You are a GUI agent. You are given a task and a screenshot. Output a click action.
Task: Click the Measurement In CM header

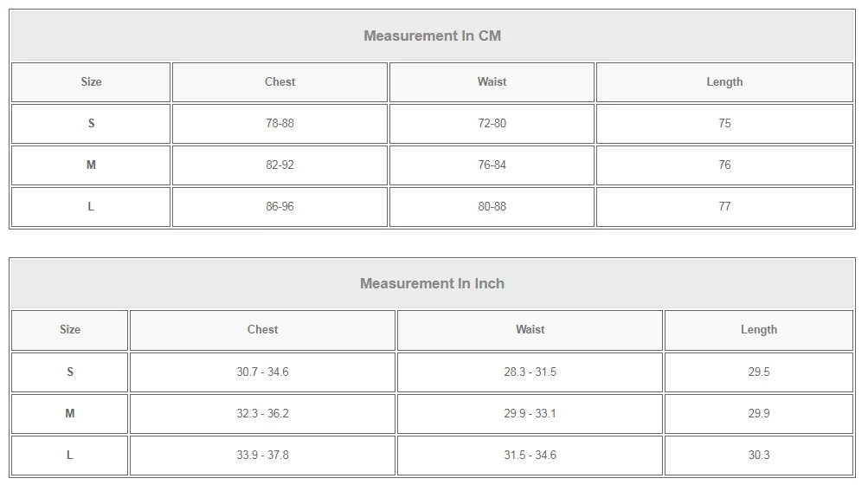pos(432,36)
